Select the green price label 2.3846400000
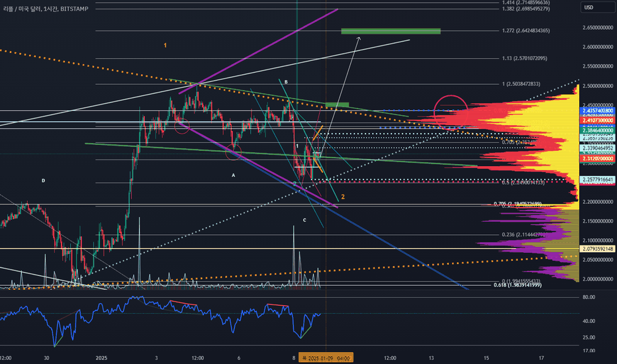The width and height of the screenshot is (617, 364). tap(598, 130)
